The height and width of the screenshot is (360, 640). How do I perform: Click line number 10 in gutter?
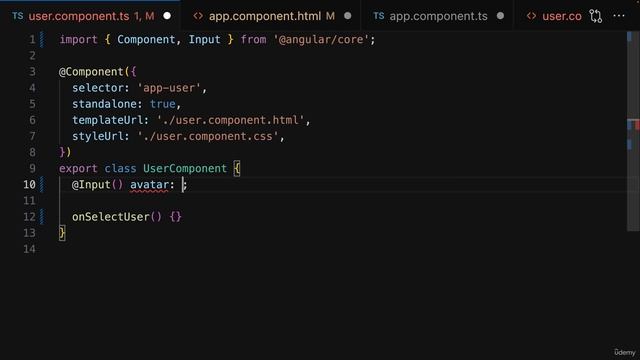29,184
